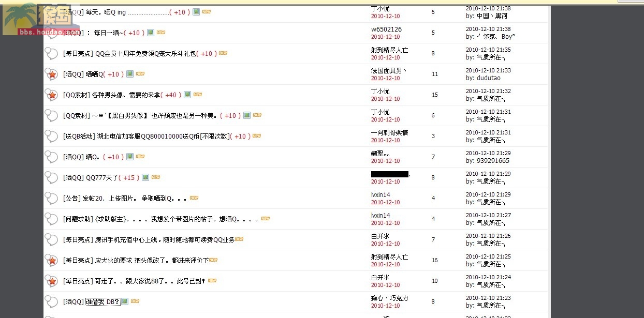The image size is (644, 318).
Task: View author "白开水" on the "腾讯手机充值中心" row
Action: click(x=380, y=236)
